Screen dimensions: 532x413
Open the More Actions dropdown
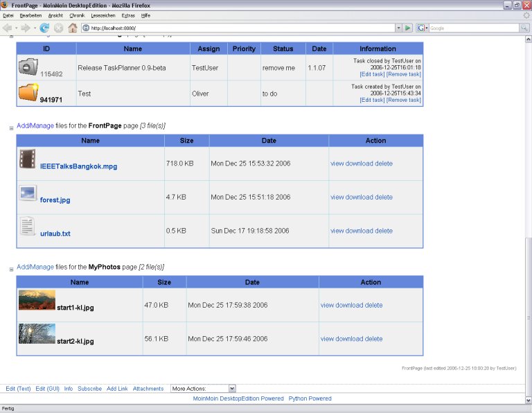pos(203,389)
